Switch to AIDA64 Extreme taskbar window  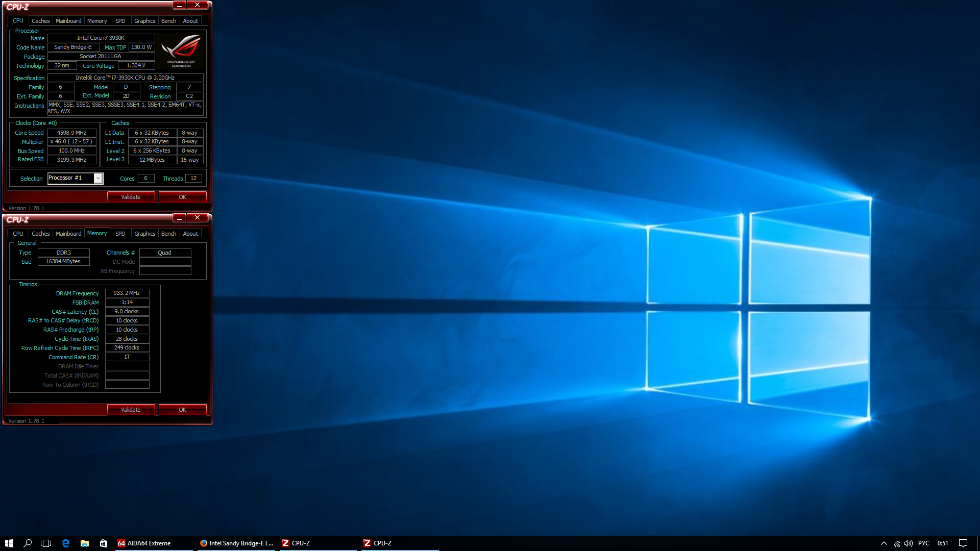tap(153, 543)
